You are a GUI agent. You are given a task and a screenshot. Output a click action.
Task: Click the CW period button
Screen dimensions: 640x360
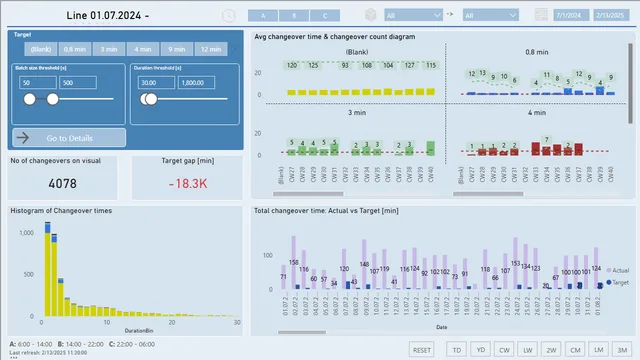(504, 350)
